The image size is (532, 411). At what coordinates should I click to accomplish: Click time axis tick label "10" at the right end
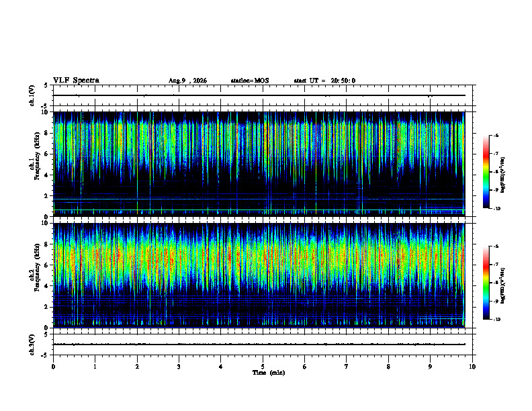(x=472, y=367)
